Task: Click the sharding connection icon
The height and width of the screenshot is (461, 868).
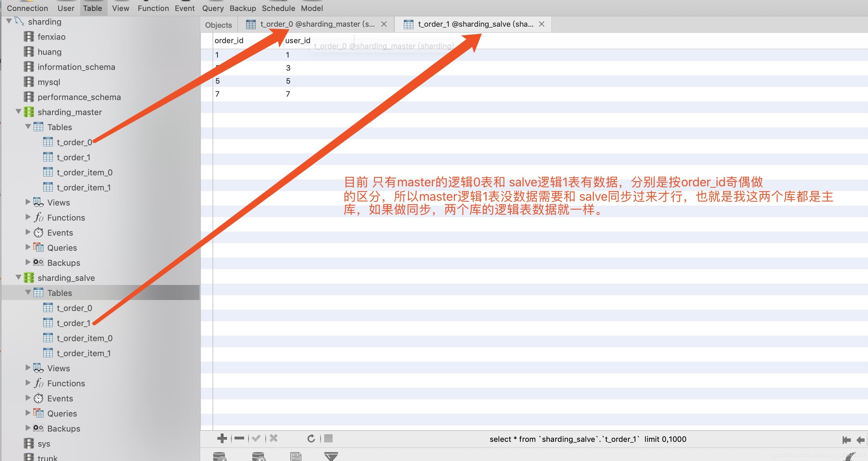Action: (x=19, y=21)
